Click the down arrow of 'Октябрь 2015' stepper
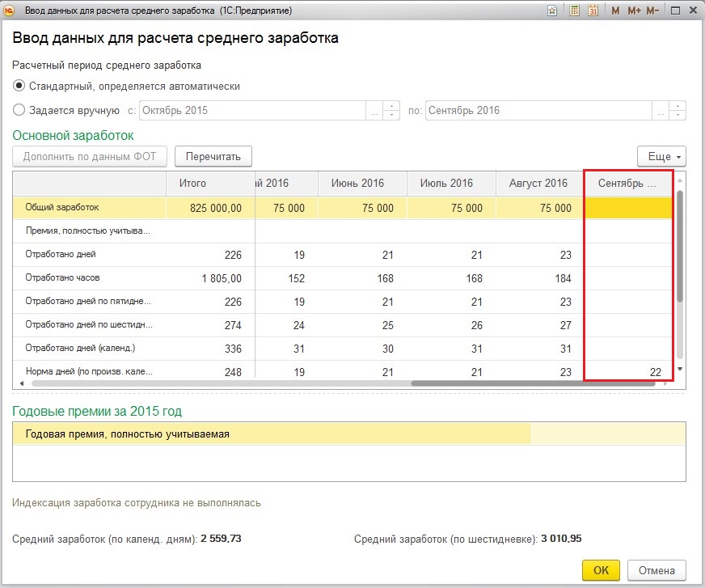This screenshot has height=588, width=705. [391, 115]
